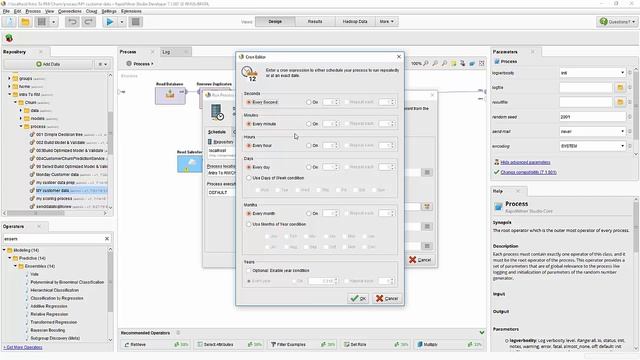Image resolution: width=640 pixels, height=360 pixels.
Task: Click the Read Database operator
Action: click(170, 95)
